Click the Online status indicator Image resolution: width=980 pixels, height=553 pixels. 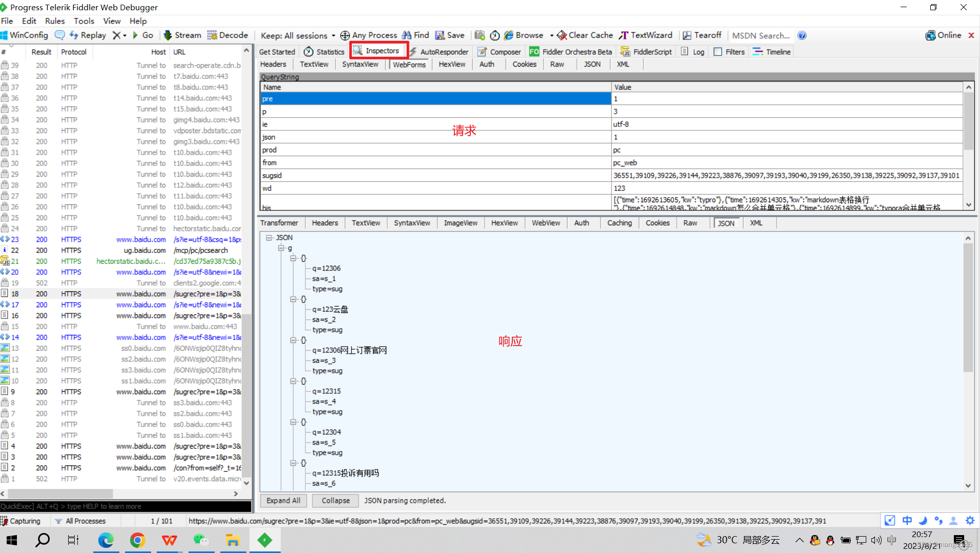(943, 35)
